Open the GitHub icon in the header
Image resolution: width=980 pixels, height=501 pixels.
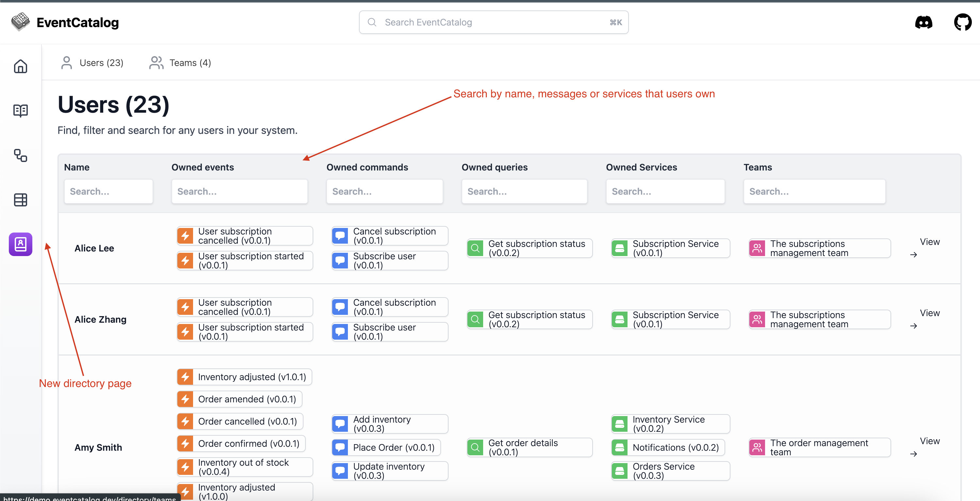pos(963,22)
